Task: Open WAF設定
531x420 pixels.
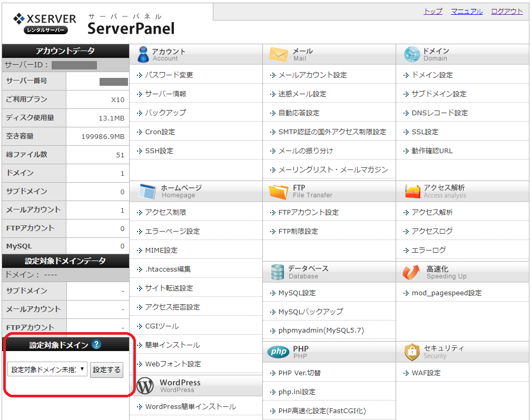Action: (426, 373)
